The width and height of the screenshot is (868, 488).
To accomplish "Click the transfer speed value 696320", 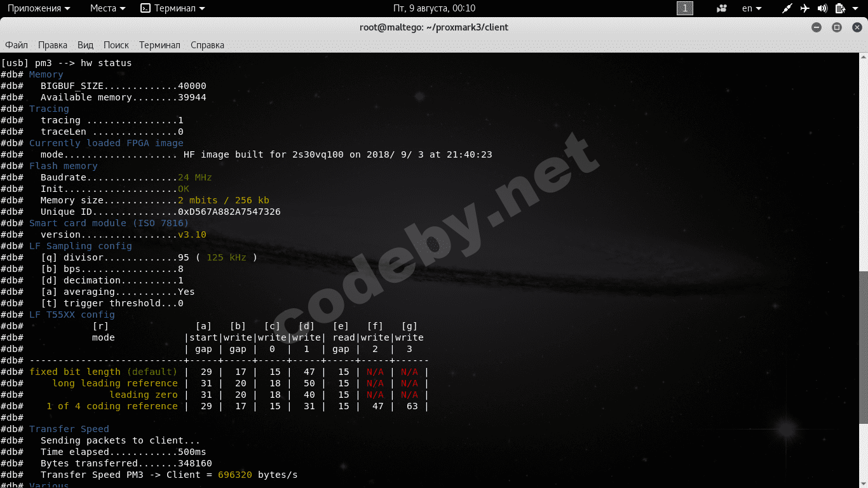I will [x=235, y=475].
